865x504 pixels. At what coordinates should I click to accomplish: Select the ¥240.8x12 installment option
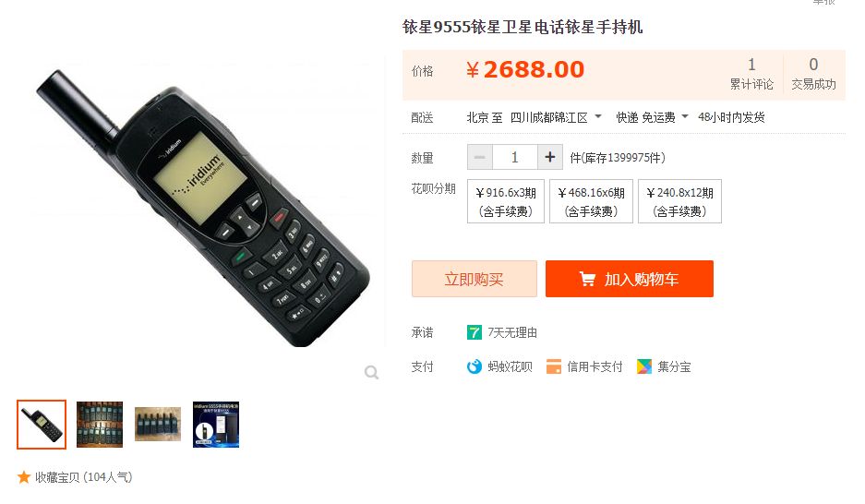click(679, 201)
